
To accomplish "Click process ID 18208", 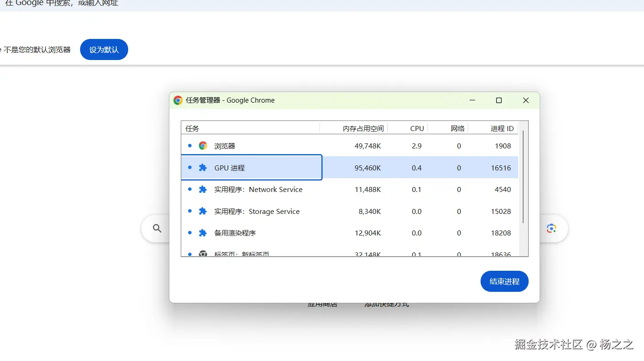I will [x=501, y=233].
